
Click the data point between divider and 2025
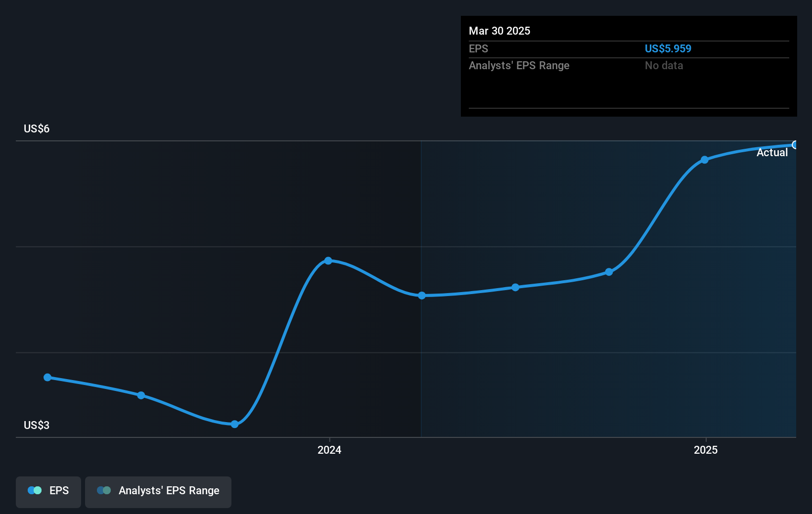[x=515, y=287]
